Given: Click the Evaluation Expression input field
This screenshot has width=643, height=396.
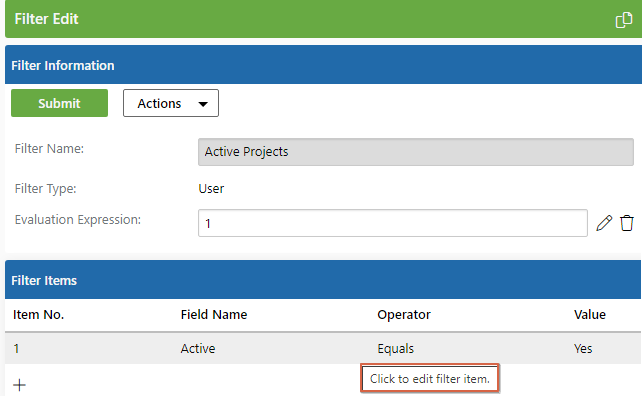Looking at the screenshot, I should (392, 223).
